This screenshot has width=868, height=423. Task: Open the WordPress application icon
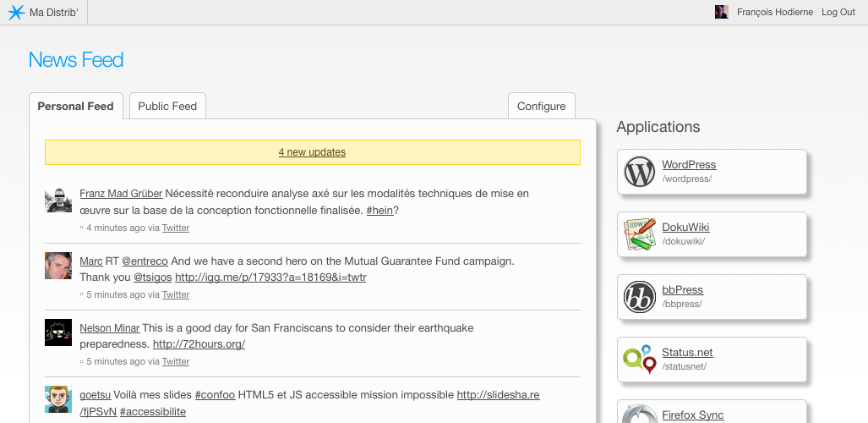640,172
